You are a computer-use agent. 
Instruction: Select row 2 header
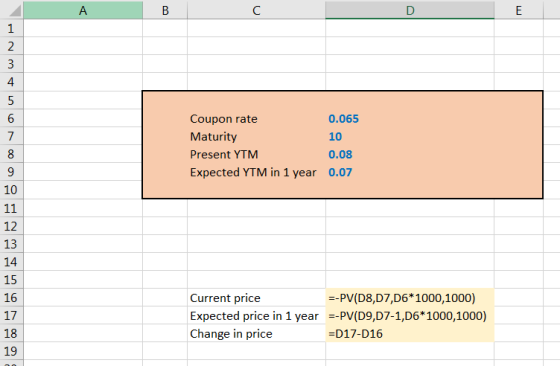[11, 46]
